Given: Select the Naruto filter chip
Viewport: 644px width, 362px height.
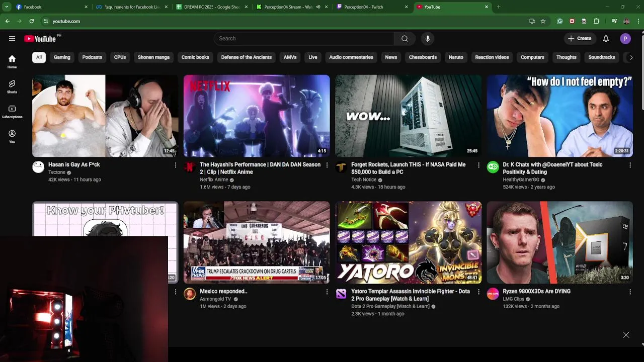Looking at the screenshot, I should click(456, 57).
